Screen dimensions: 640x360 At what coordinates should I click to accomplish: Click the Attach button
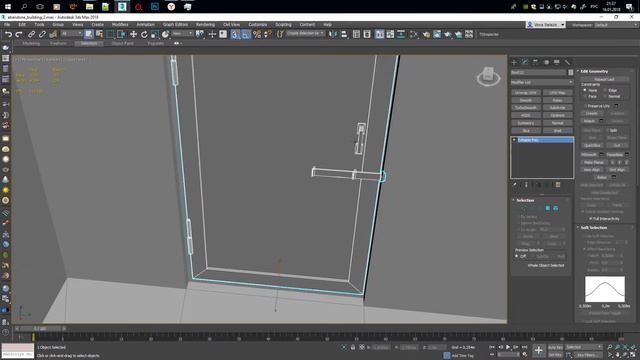pos(589,121)
